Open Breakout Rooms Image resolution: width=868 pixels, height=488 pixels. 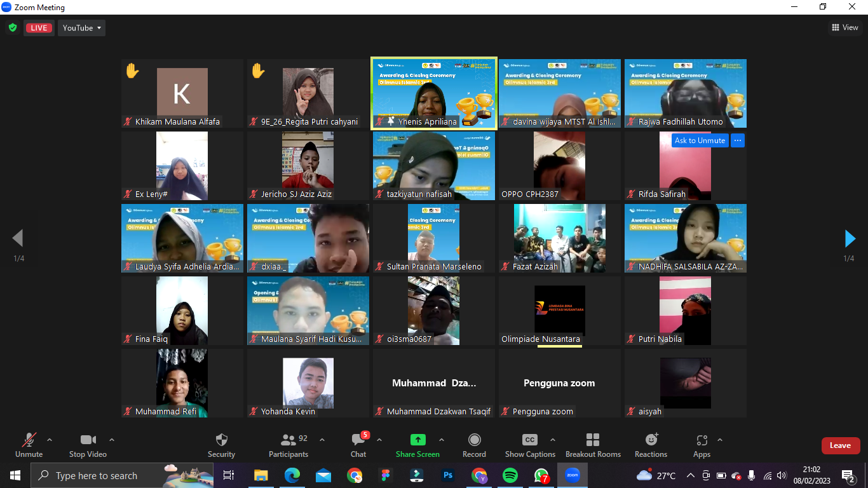click(x=593, y=440)
